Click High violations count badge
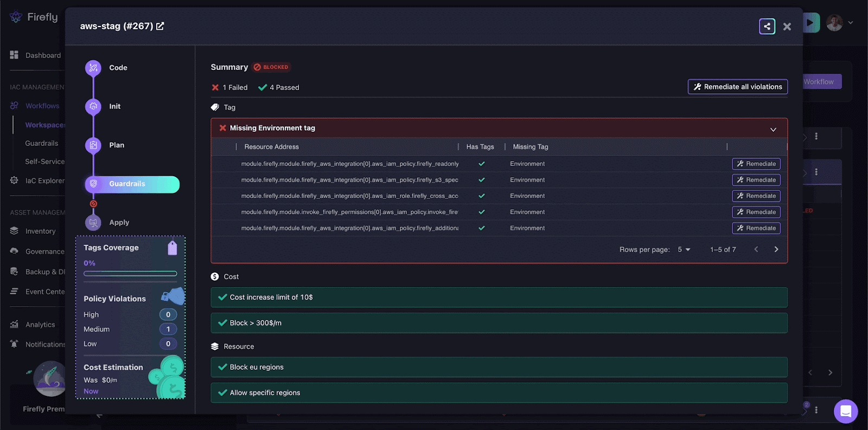Image resolution: width=868 pixels, height=430 pixels. coord(168,315)
